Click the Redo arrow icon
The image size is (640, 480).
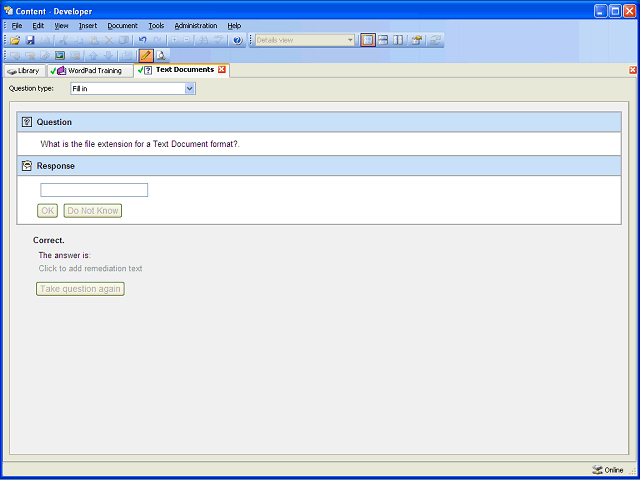click(x=158, y=40)
